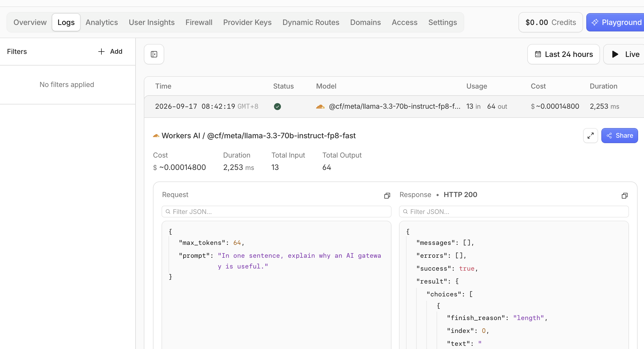Click the Total Output value 64
The width and height of the screenshot is (644, 349).
(x=327, y=167)
